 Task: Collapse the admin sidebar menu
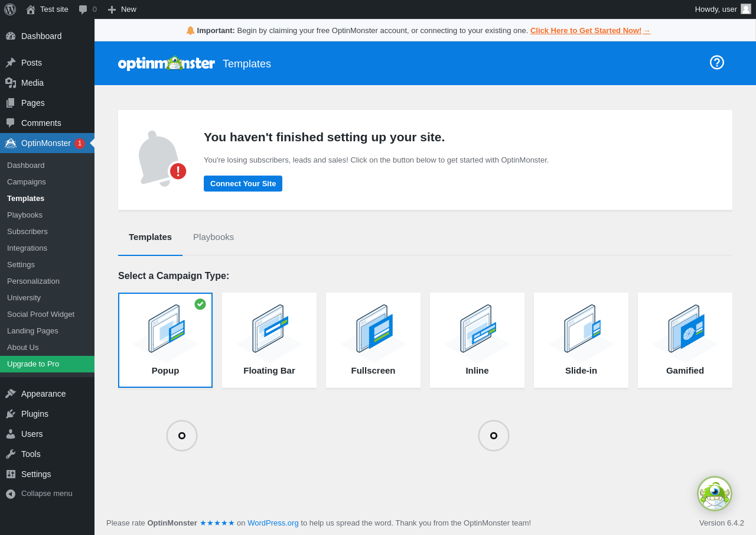[47, 494]
